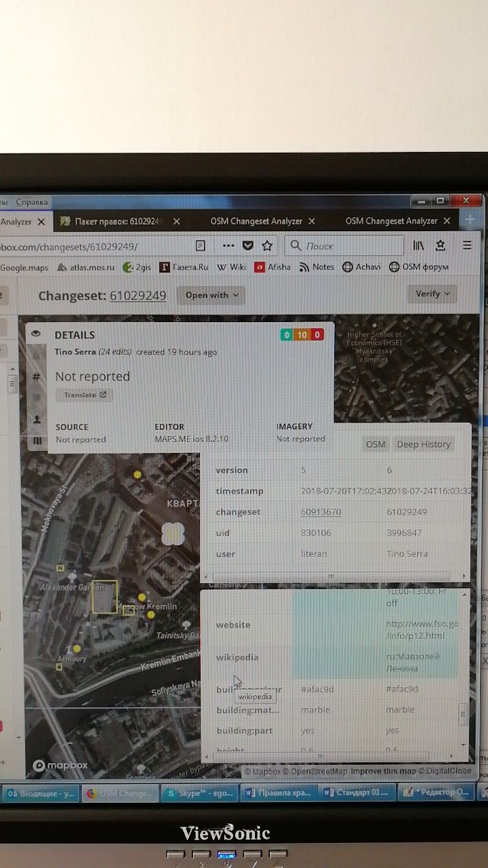Screen dimensions: 488x868
Task: Click yellow marker near Armoury
Action: 77,649
